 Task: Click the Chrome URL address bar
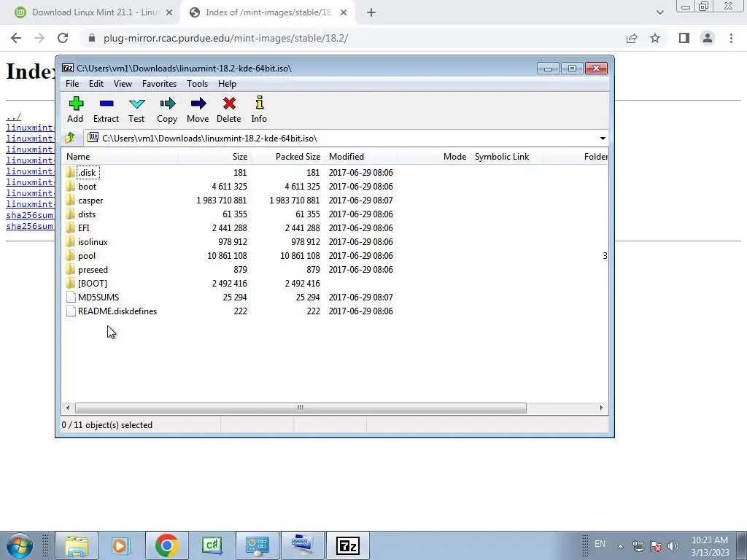click(x=351, y=38)
